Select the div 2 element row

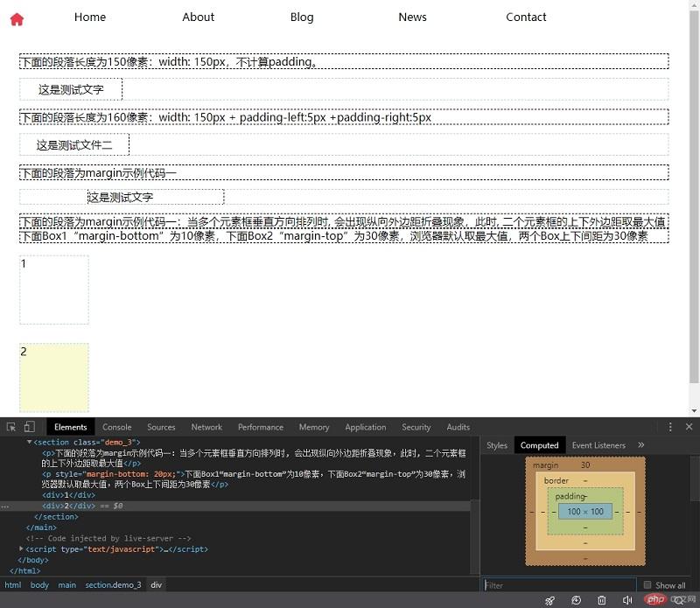[x=234, y=506]
